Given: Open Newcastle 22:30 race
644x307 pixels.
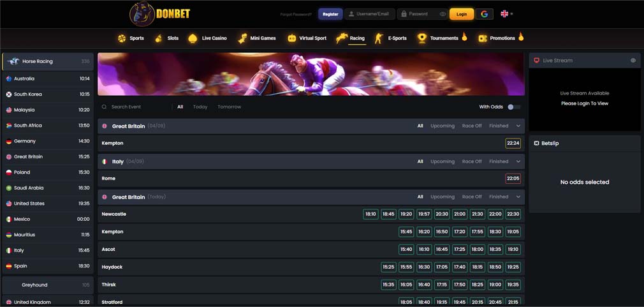Looking at the screenshot, I should coord(513,214).
